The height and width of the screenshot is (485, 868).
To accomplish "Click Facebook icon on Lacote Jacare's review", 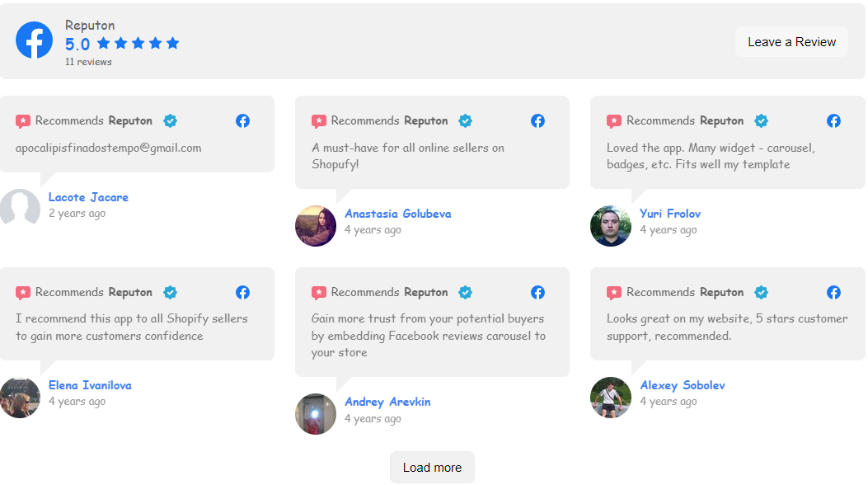I will pyautogui.click(x=242, y=120).
